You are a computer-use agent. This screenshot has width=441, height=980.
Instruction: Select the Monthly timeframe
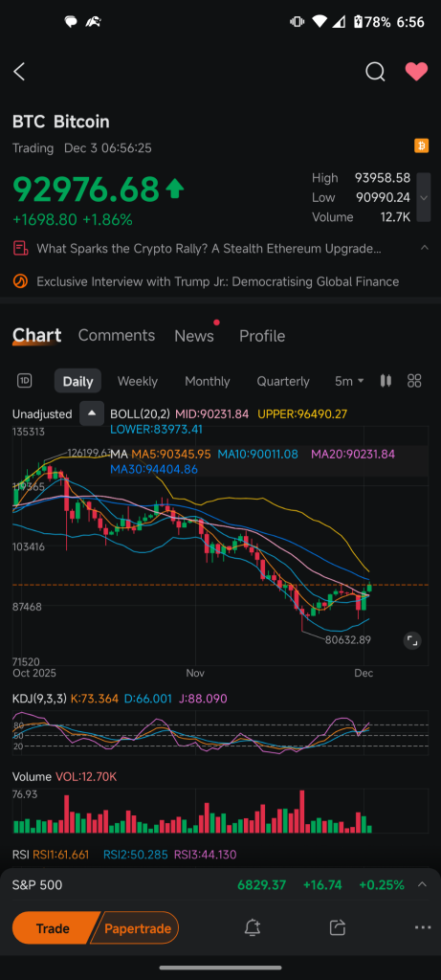[208, 381]
